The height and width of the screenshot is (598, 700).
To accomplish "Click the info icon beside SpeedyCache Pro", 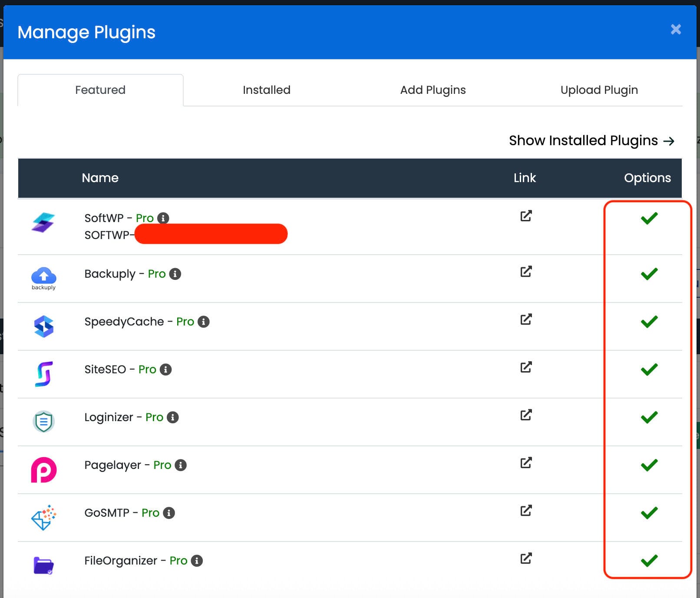I will (203, 322).
